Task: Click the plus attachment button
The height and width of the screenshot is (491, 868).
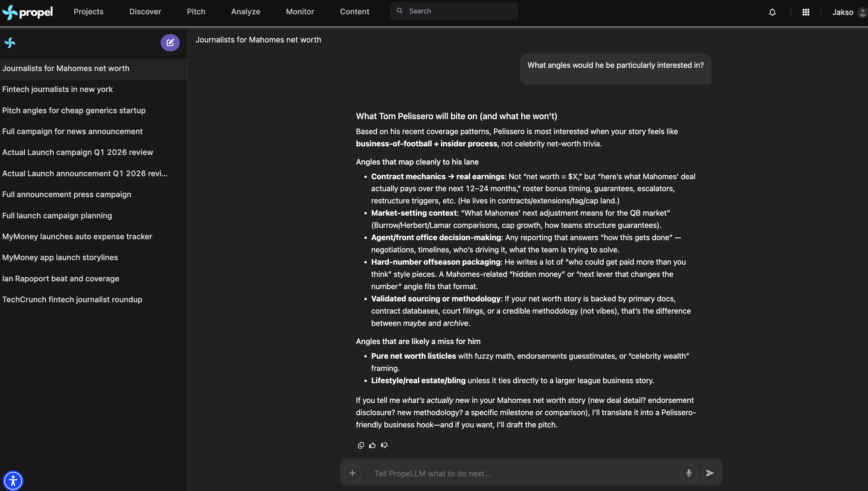Action: (352, 473)
